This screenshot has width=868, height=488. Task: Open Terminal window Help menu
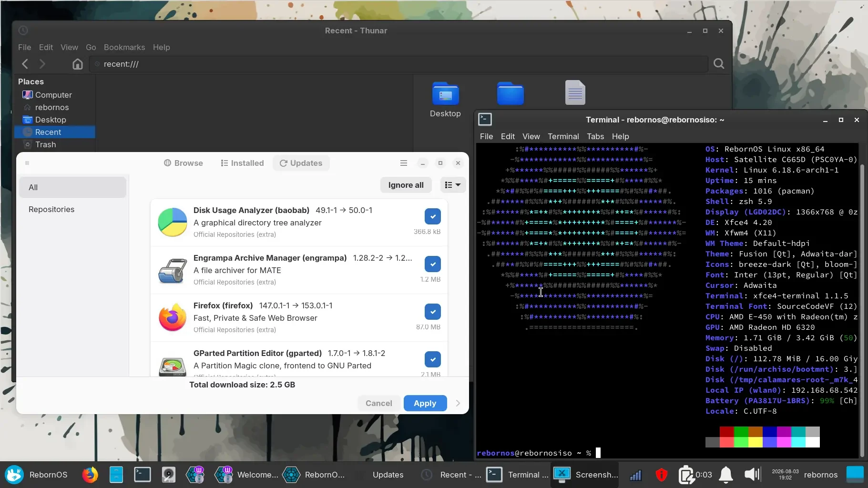tap(620, 136)
